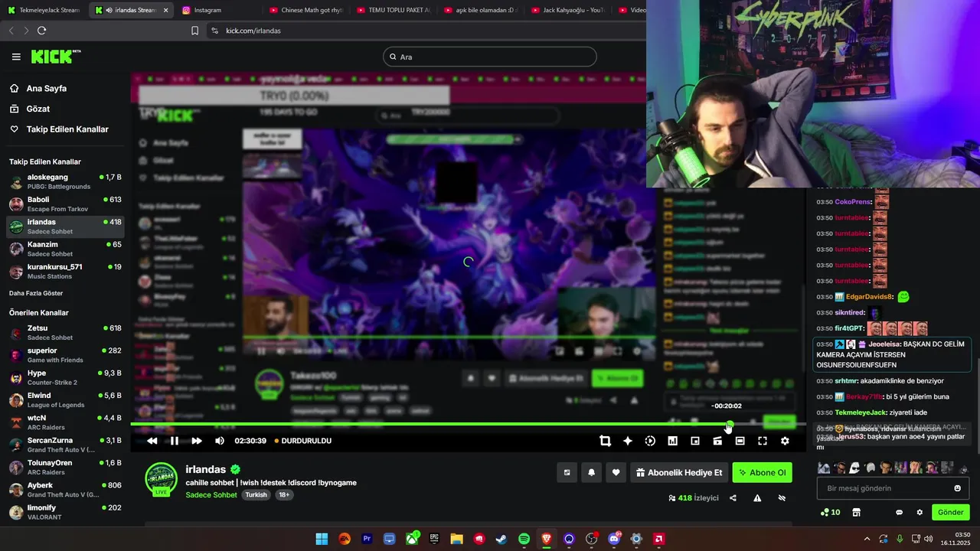This screenshot has height=551, width=980.
Task: Rewind the stream player
Action: click(152, 441)
